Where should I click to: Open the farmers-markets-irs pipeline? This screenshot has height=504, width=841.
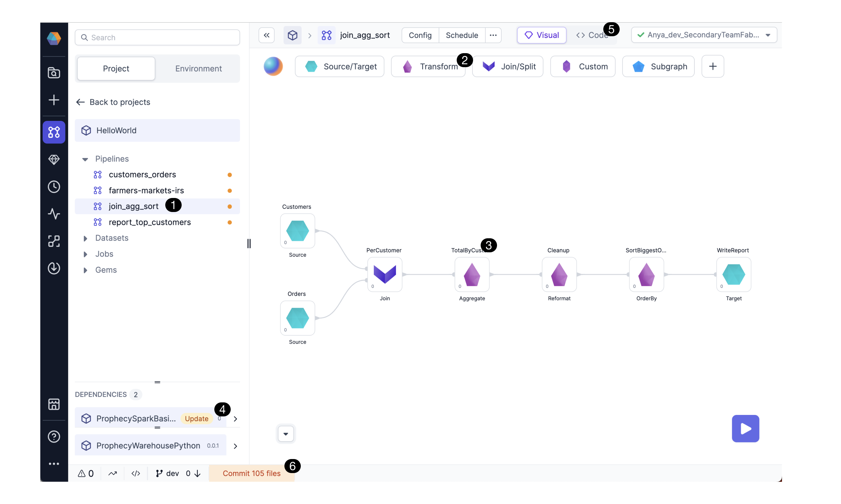point(157,190)
